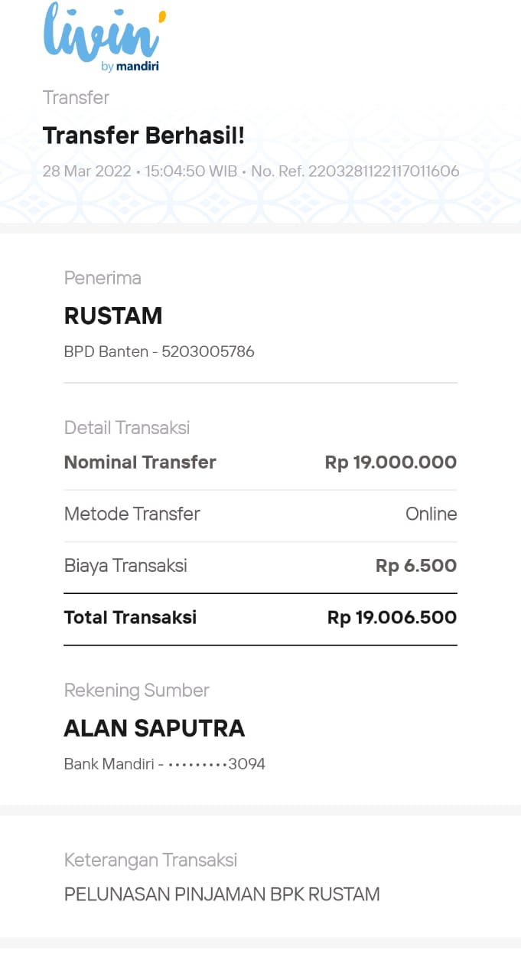This screenshot has width=521, height=980.
Task: Select source account name ALAN SAPUTRA
Action: [x=154, y=728]
